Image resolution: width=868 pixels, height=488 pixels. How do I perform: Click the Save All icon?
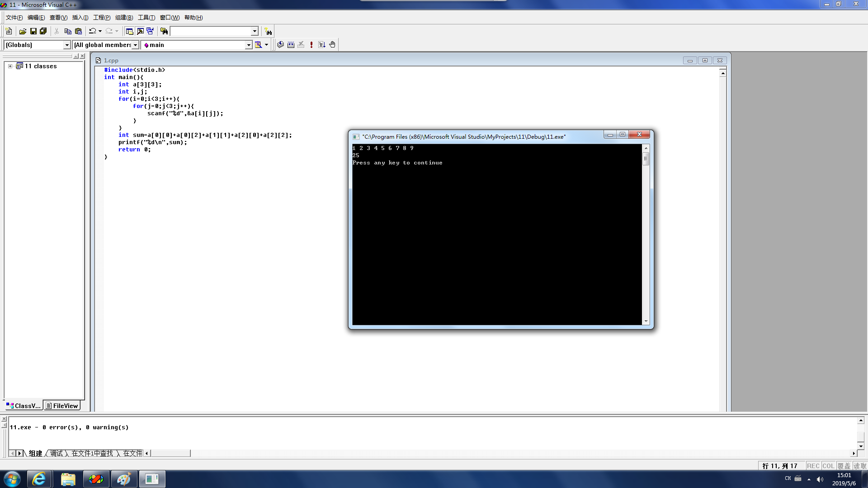click(43, 31)
